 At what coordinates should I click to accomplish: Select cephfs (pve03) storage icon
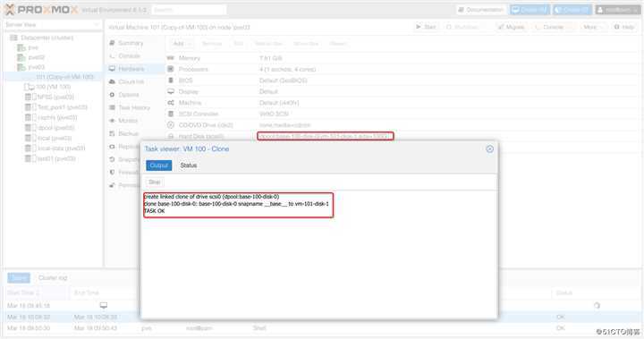click(30, 117)
